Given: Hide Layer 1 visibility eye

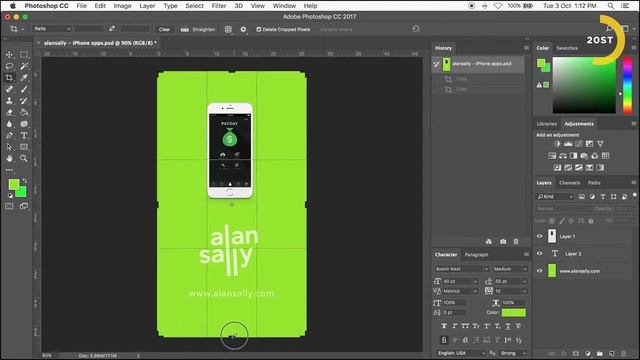Looking at the screenshot, I should coord(540,236).
